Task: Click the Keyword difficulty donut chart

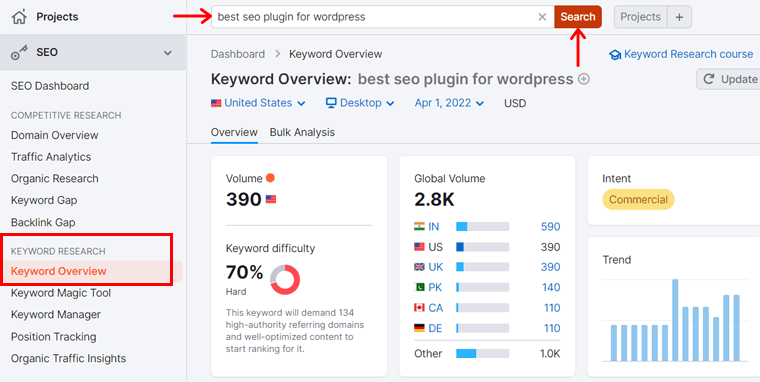Action: [285, 280]
